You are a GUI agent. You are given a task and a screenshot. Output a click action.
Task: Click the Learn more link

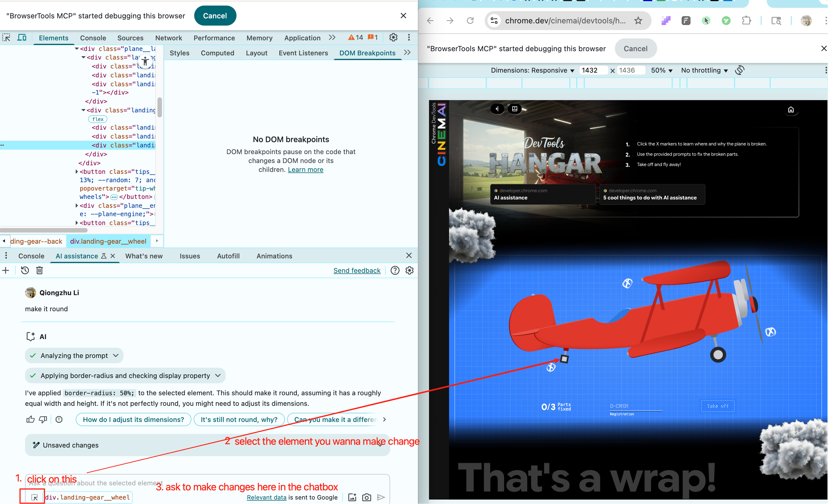(305, 170)
